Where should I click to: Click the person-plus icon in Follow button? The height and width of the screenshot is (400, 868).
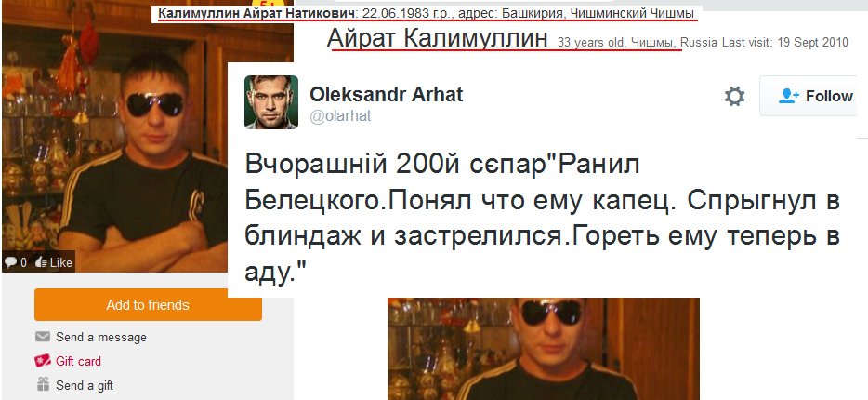pos(788,97)
